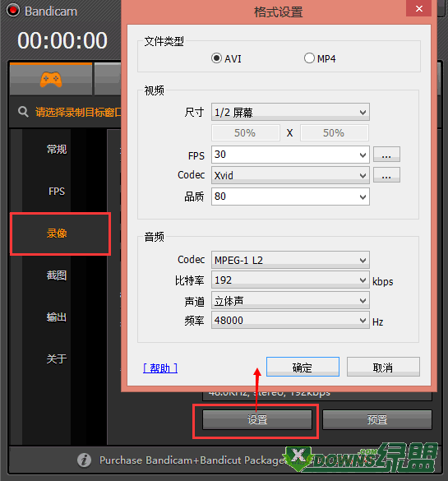Select the orange gamepad game-recording tab

pos(51,79)
